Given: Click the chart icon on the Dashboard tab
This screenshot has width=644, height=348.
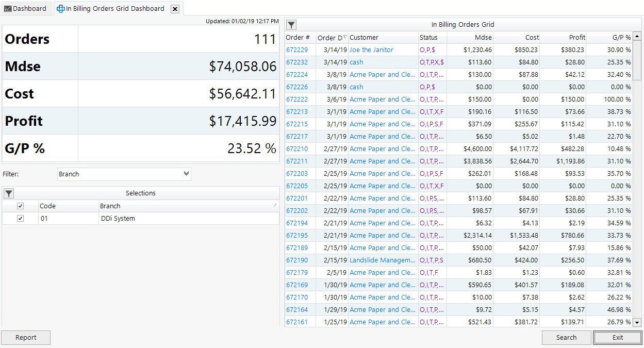Looking at the screenshot, I should (x=7, y=8).
